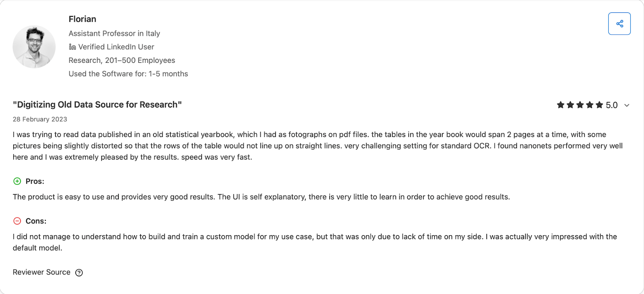The height and width of the screenshot is (294, 644).
Task: Click the red minus Cons icon
Action: (17, 221)
